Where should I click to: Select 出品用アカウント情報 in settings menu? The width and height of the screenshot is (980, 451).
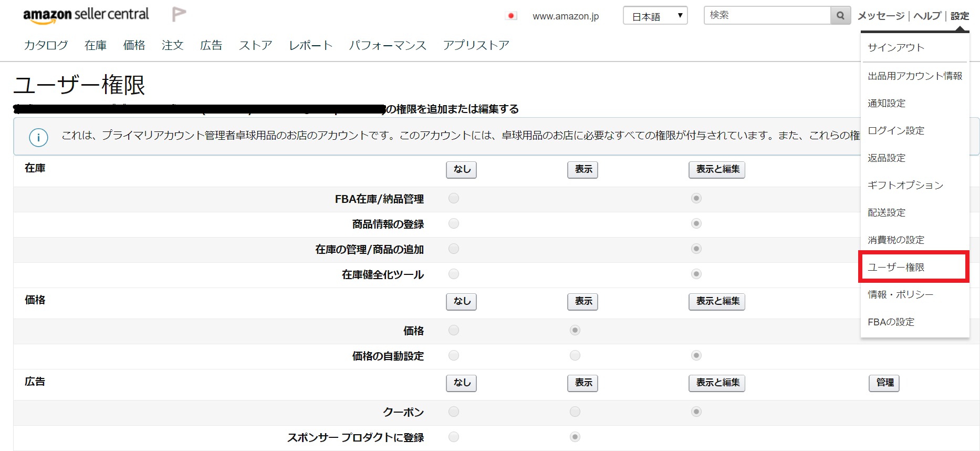[915, 76]
